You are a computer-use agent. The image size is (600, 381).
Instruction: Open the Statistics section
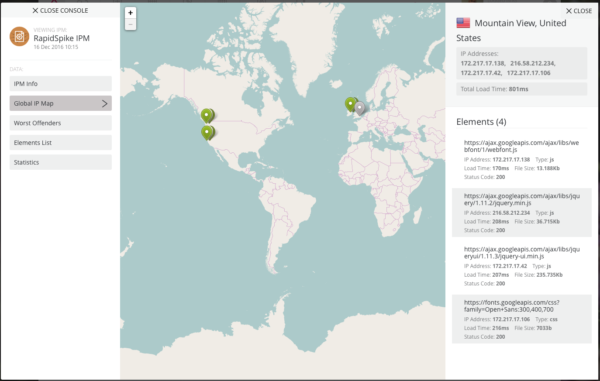click(60, 162)
